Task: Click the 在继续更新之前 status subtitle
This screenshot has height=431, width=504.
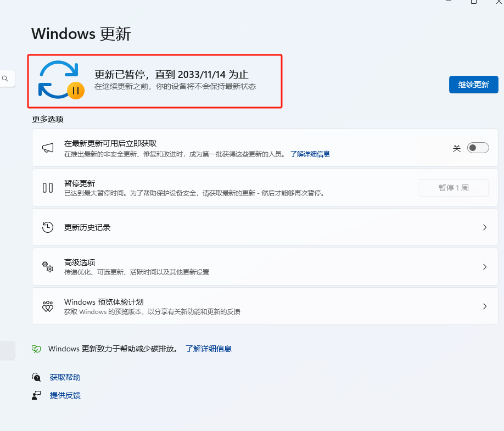Action: click(x=175, y=86)
